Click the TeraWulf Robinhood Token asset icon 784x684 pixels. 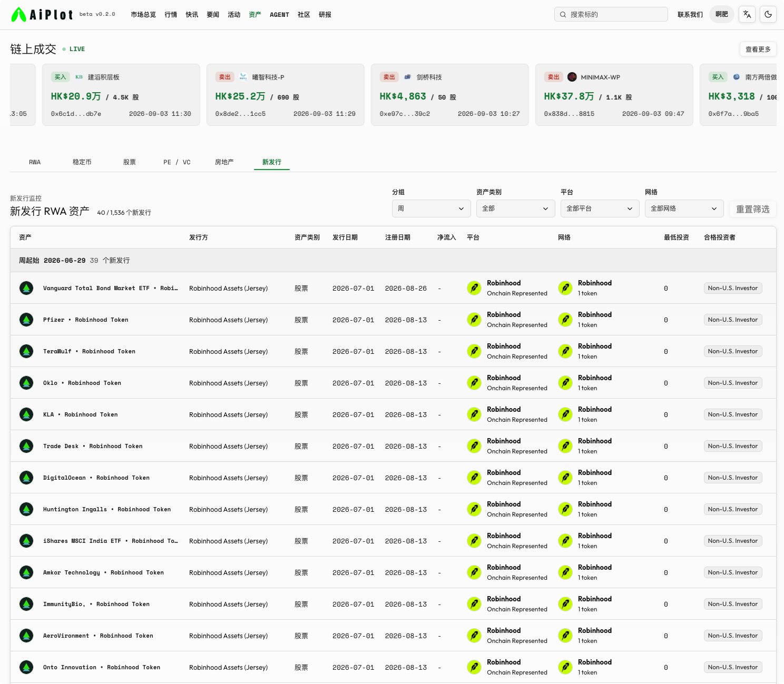[26, 351]
